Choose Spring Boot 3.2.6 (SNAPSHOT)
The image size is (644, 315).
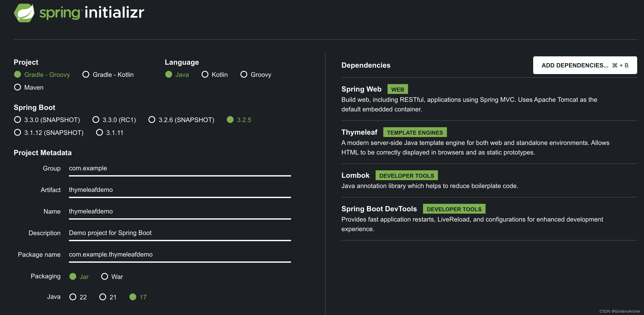pos(181,120)
